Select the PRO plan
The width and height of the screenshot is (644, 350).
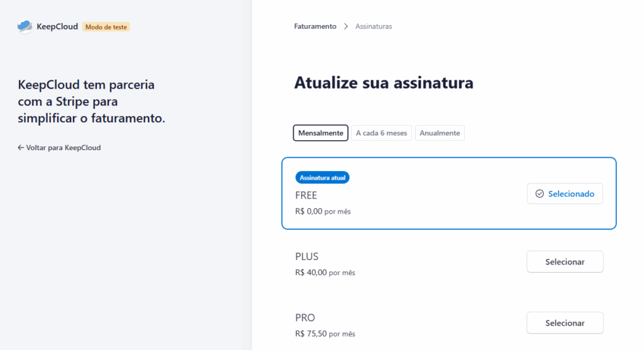pos(565,323)
